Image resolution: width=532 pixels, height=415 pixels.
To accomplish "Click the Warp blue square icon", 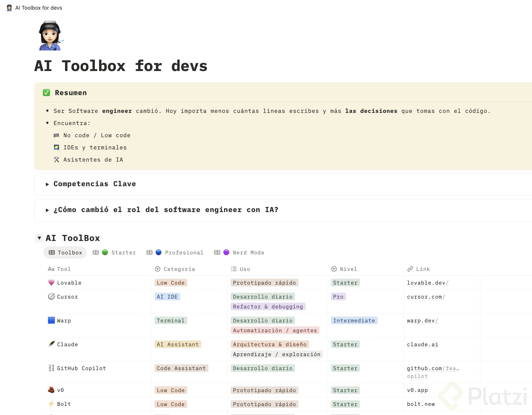I will [51, 320].
